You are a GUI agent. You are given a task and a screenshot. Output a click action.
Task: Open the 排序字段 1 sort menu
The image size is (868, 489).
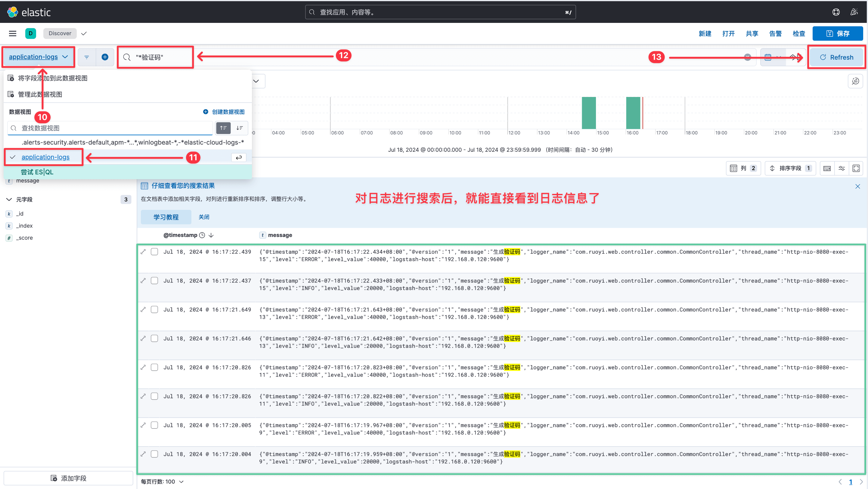790,168
